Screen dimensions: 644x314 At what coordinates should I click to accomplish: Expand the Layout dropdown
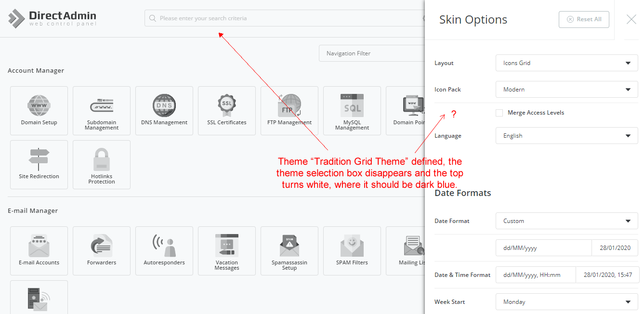566,63
